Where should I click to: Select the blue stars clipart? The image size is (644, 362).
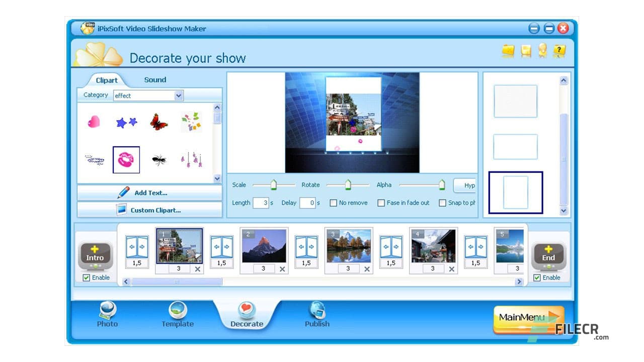point(126,121)
